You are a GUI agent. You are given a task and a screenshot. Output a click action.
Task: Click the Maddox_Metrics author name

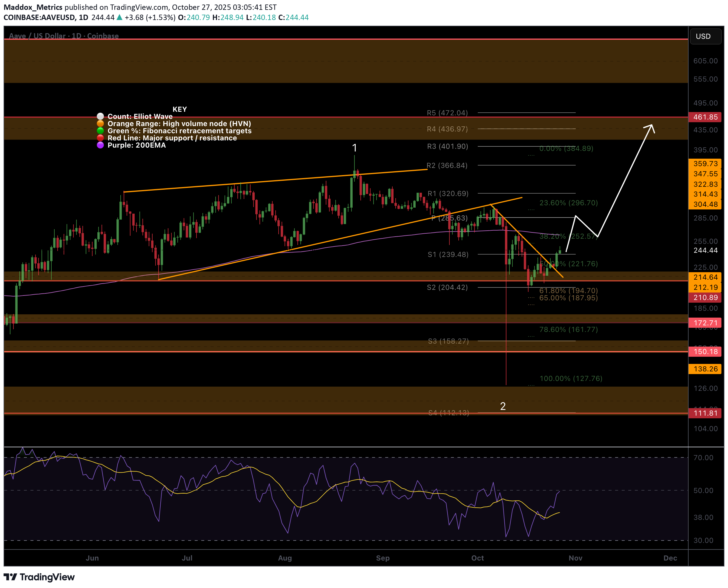click(x=33, y=7)
